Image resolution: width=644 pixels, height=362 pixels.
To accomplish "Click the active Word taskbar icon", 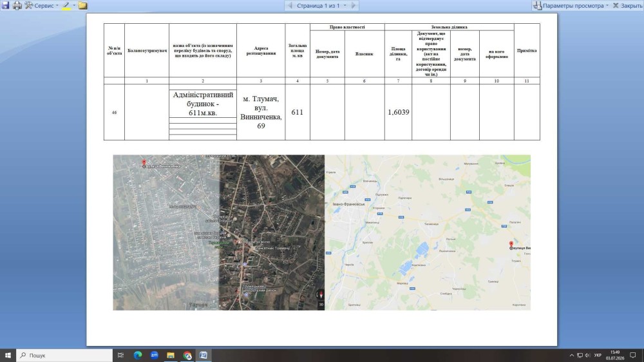I will click(x=204, y=356).
